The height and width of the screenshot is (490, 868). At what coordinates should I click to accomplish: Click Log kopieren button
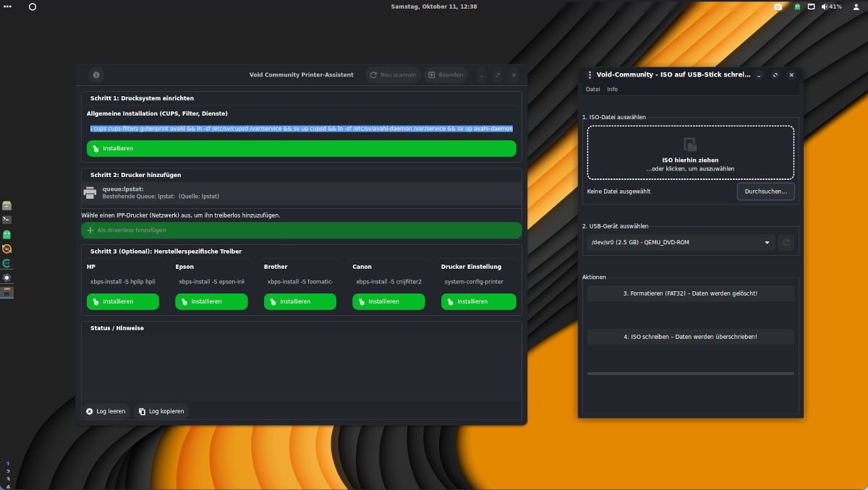tap(161, 411)
